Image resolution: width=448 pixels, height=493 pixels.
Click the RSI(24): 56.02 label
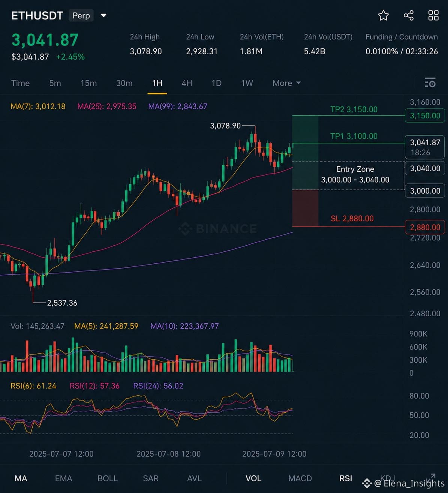pyautogui.click(x=158, y=386)
